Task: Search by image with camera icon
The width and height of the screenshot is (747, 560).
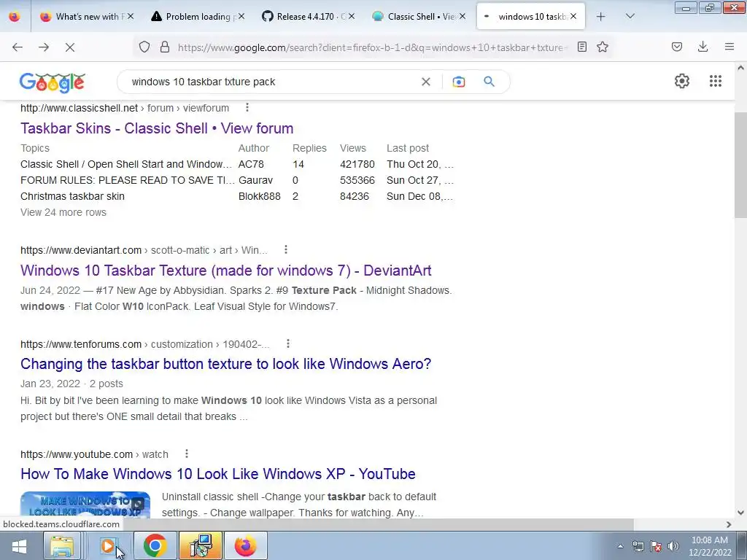Action: (x=459, y=82)
